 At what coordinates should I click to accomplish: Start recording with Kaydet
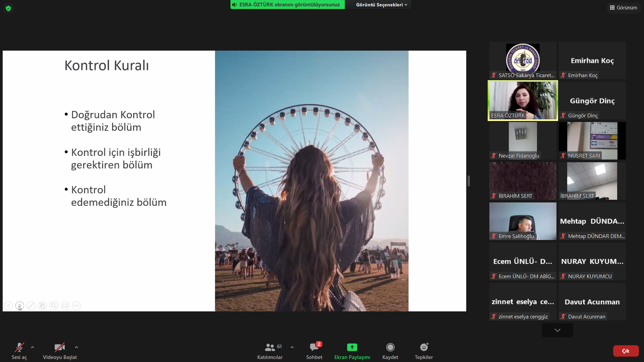pyautogui.click(x=390, y=351)
